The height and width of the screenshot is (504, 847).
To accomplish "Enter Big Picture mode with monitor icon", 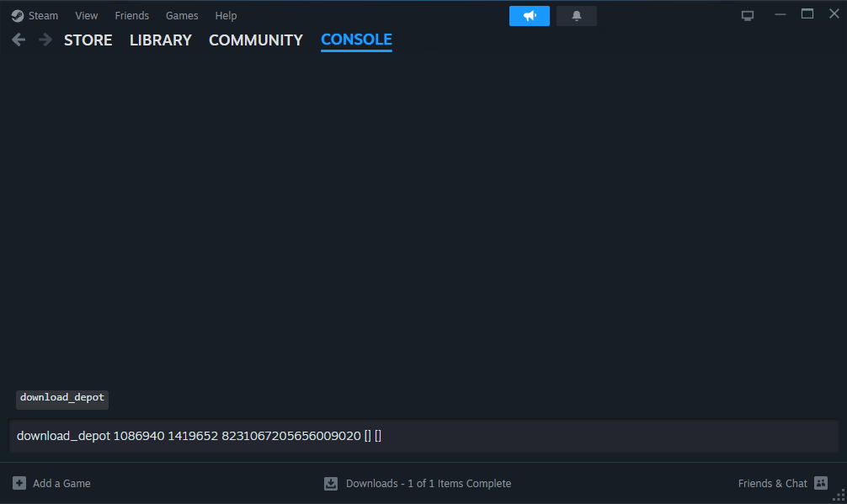I will pos(747,14).
